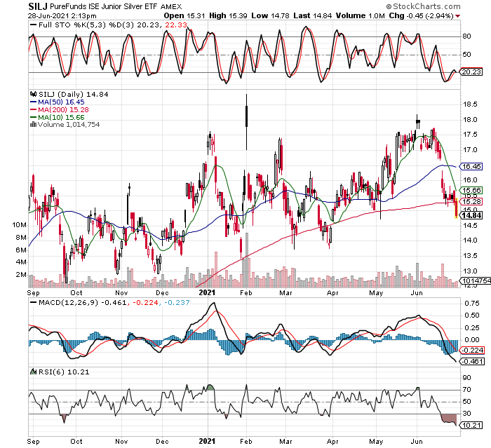Click the Low 14.78 value
Image resolution: width=491 pixels, height=448 pixels.
[x=270, y=16]
